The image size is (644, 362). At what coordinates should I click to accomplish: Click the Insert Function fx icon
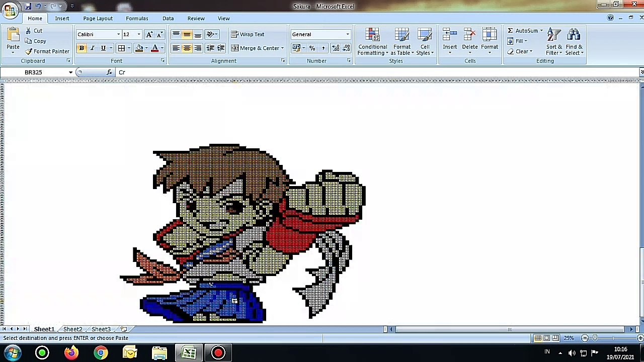coord(109,72)
